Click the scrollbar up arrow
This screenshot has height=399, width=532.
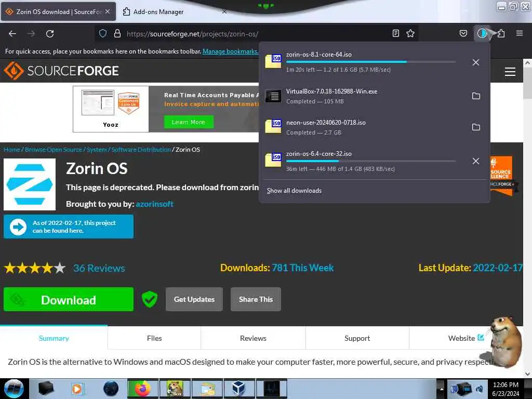(527, 63)
